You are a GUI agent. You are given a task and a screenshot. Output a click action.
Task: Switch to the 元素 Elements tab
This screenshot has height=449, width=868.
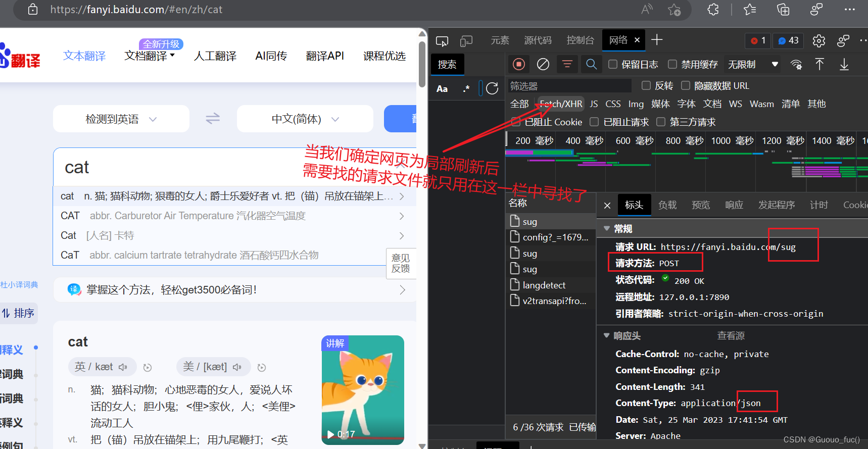click(x=500, y=40)
